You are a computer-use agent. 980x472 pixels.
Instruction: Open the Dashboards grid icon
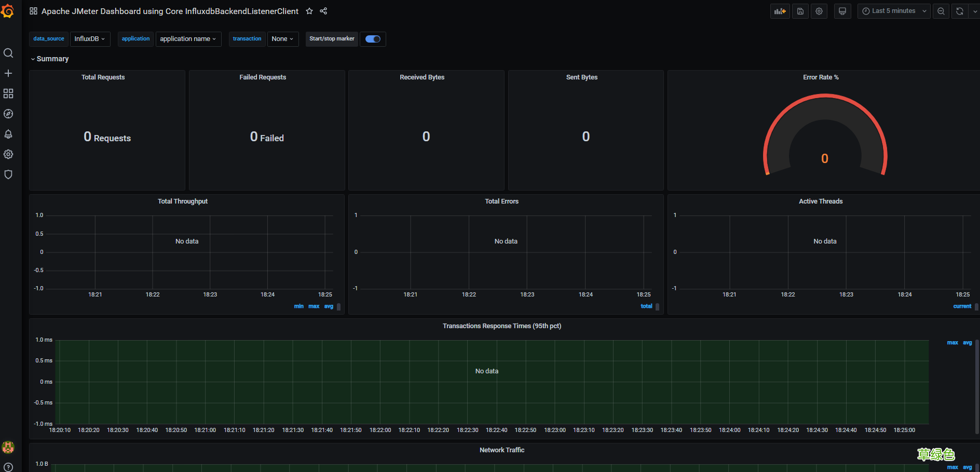tap(8, 93)
